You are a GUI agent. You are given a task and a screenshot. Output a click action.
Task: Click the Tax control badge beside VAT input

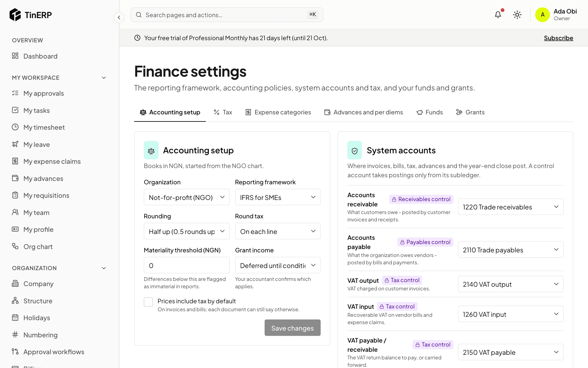click(397, 306)
